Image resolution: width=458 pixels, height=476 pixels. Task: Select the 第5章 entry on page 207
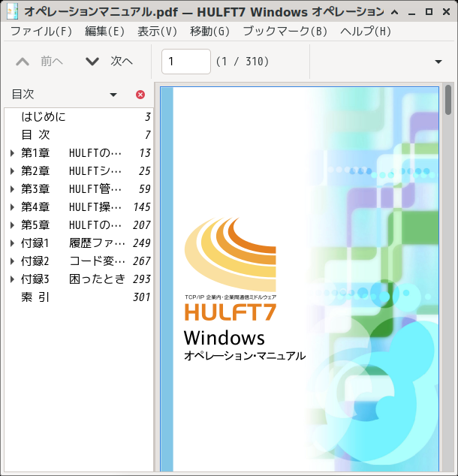coord(79,225)
